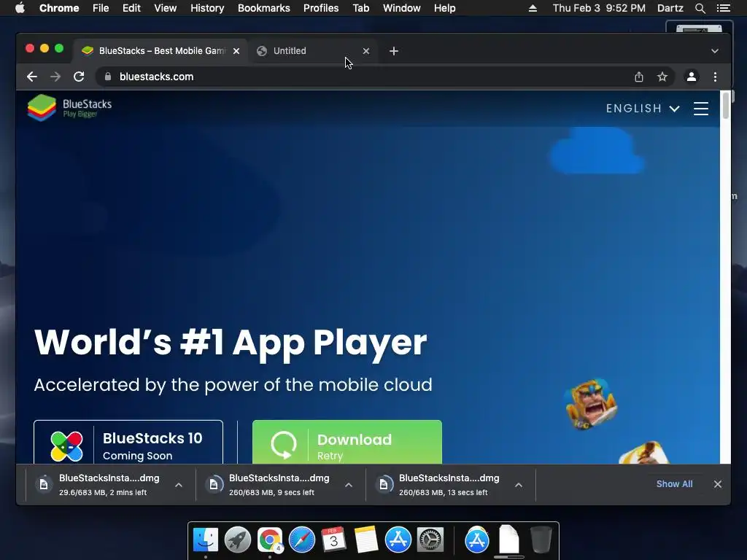Expand options for the 2 mins left download
The height and width of the screenshot is (560, 747).
[x=179, y=485]
